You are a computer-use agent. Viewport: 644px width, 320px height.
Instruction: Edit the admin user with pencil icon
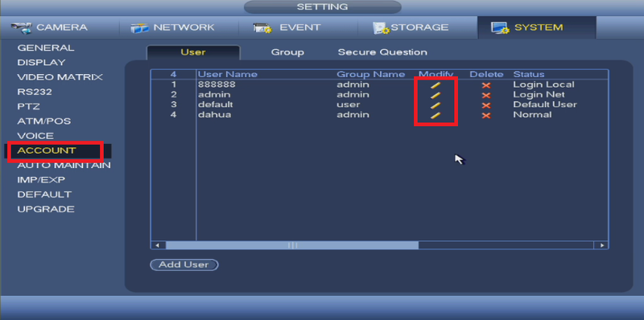pyautogui.click(x=436, y=96)
